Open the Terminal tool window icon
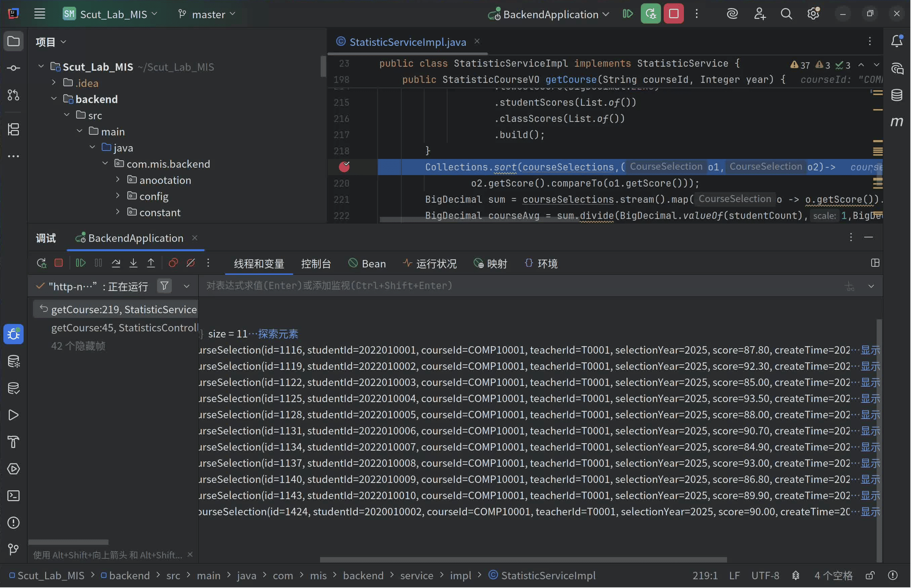This screenshot has height=588, width=911. click(13, 496)
